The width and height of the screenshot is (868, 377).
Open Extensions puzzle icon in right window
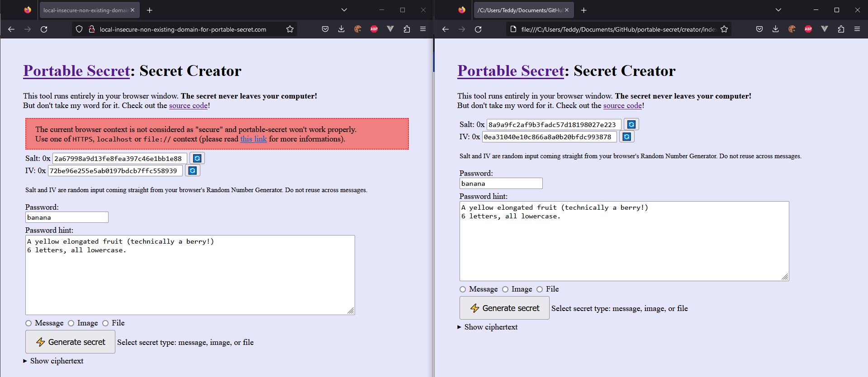click(841, 29)
